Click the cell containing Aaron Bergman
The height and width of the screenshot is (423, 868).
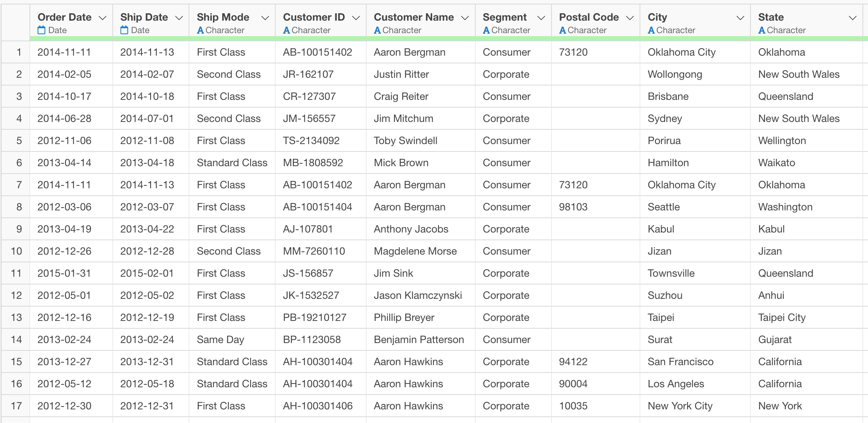(x=409, y=52)
